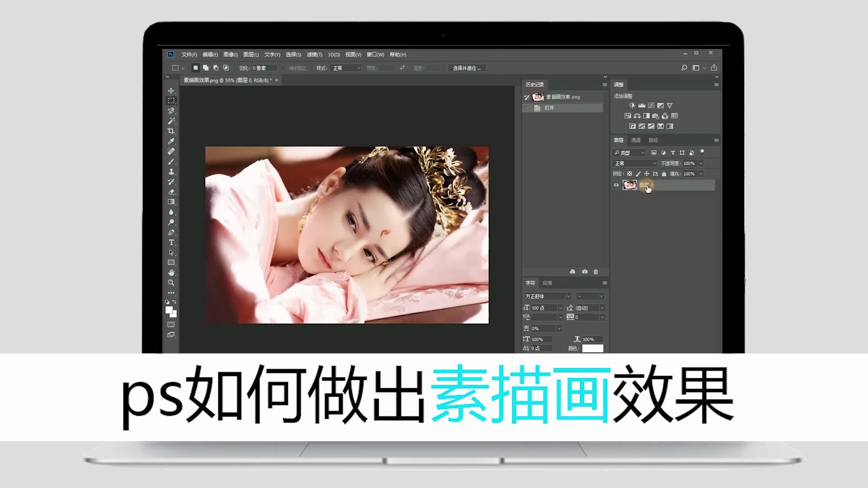Viewport: 868px width, 488px height.
Task: Switch to the 通道 tab
Action: pos(635,140)
